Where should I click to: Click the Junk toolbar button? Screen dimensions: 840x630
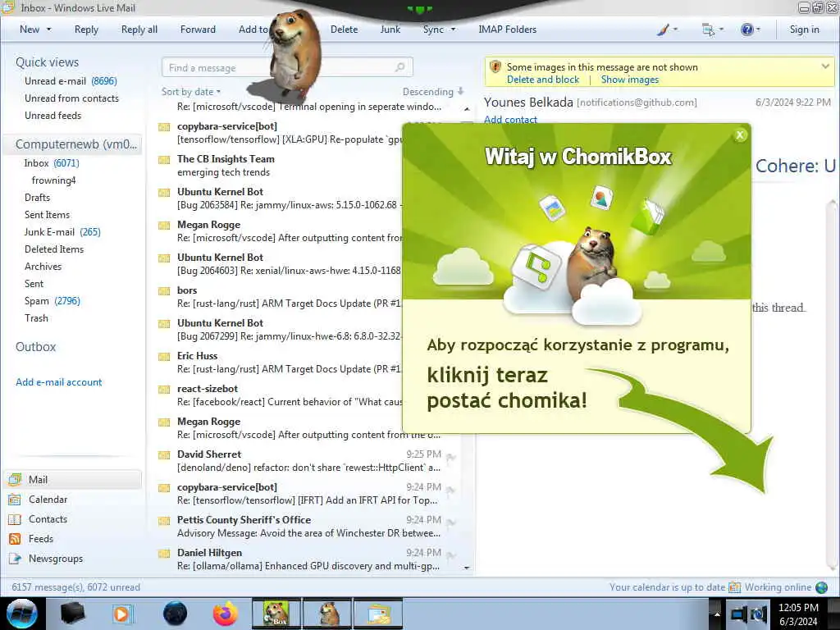pyautogui.click(x=390, y=30)
